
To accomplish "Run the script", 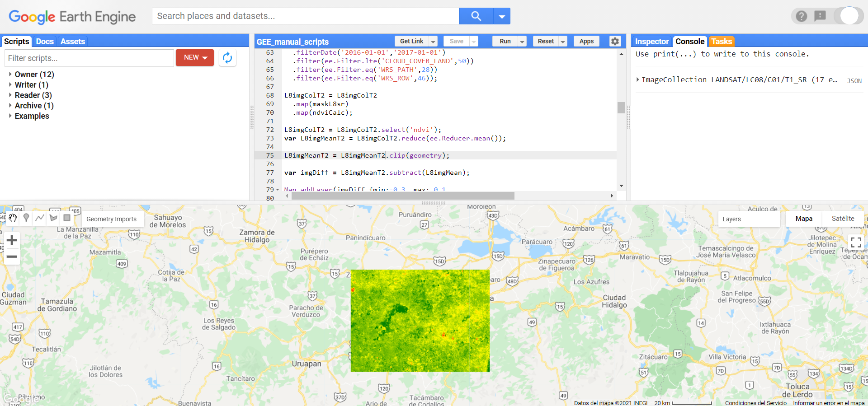I will (505, 41).
